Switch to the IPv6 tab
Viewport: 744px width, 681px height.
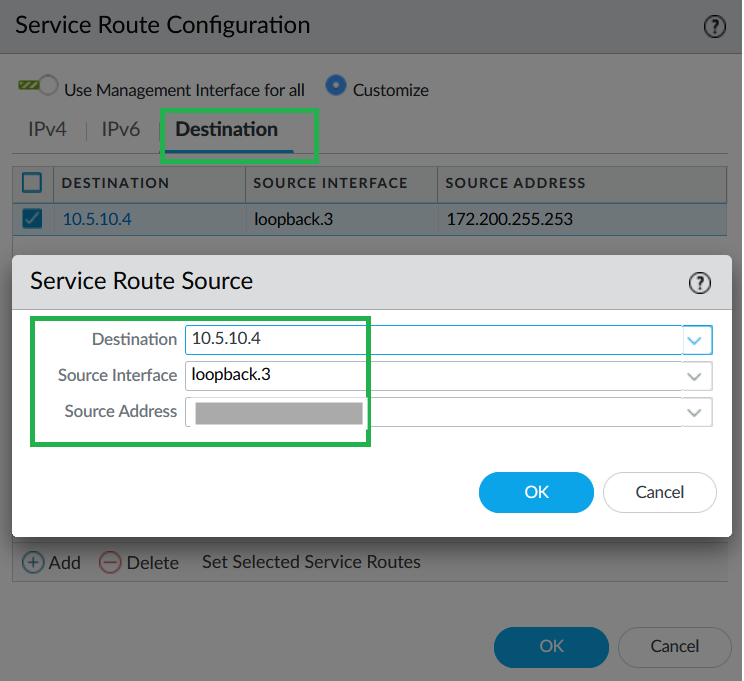(120, 130)
